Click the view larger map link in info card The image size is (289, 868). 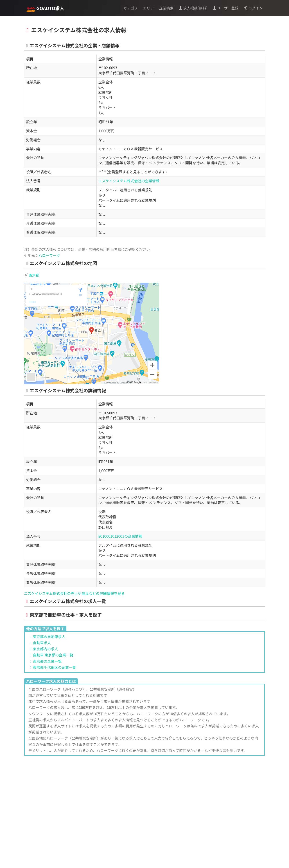pos(32,302)
